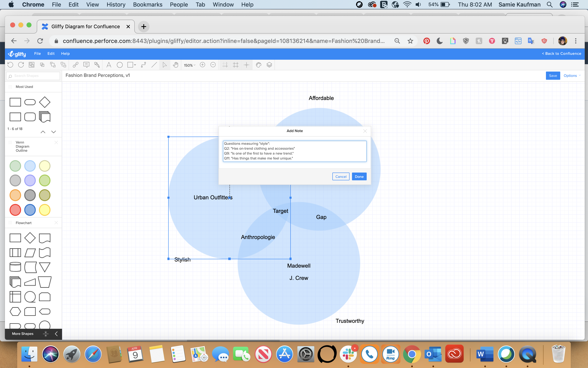Image resolution: width=588 pixels, height=368 pixels.
Task: Click the Group shapes icon
Action: [x=32, y=65]
